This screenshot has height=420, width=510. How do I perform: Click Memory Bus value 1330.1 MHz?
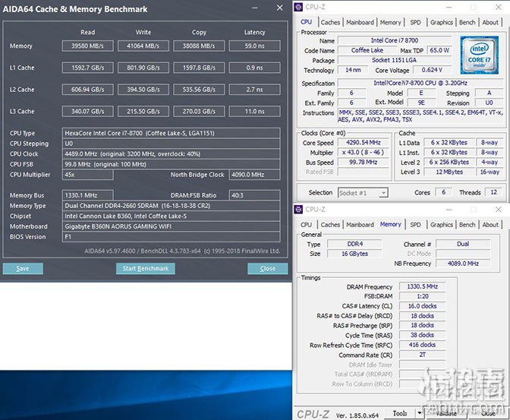point(88,195)
